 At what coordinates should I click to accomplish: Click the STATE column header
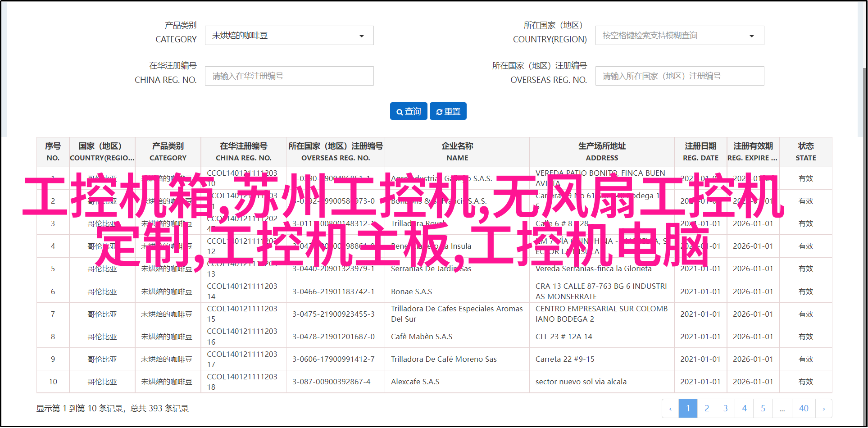click(805, 152)
